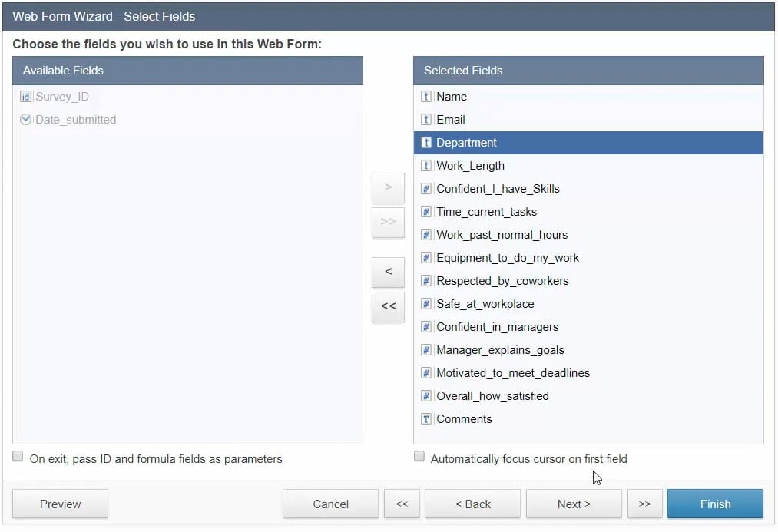This screenshot has width=778, height=532.
Task: Remove selected field using single left arrow
Action: pyautogui.click(x=388, y=272)
